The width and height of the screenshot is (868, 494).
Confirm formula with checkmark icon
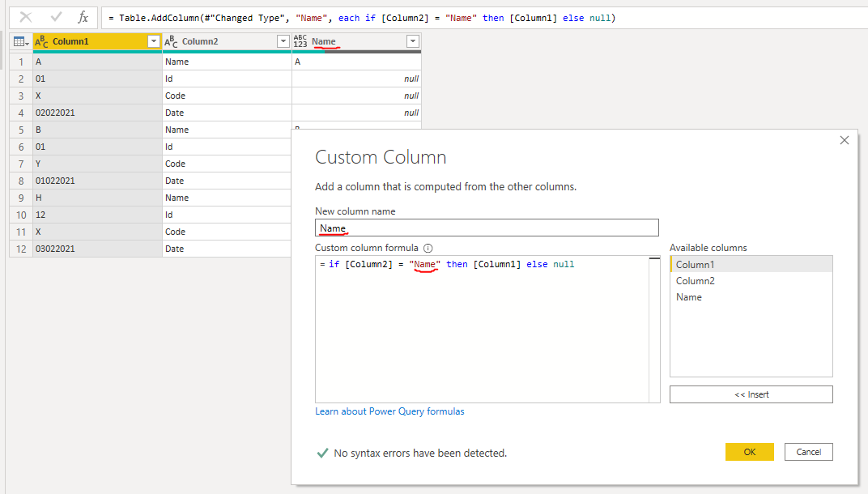(56, 18)
